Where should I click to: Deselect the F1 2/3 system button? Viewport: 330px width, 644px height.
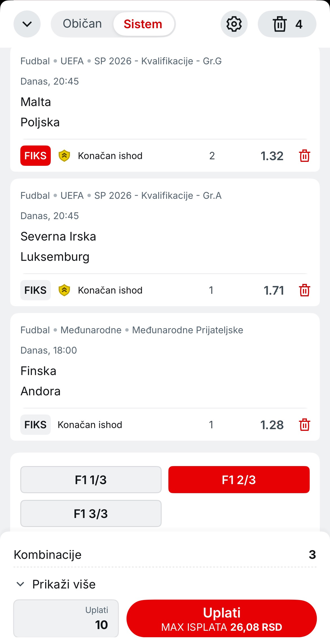239,480
